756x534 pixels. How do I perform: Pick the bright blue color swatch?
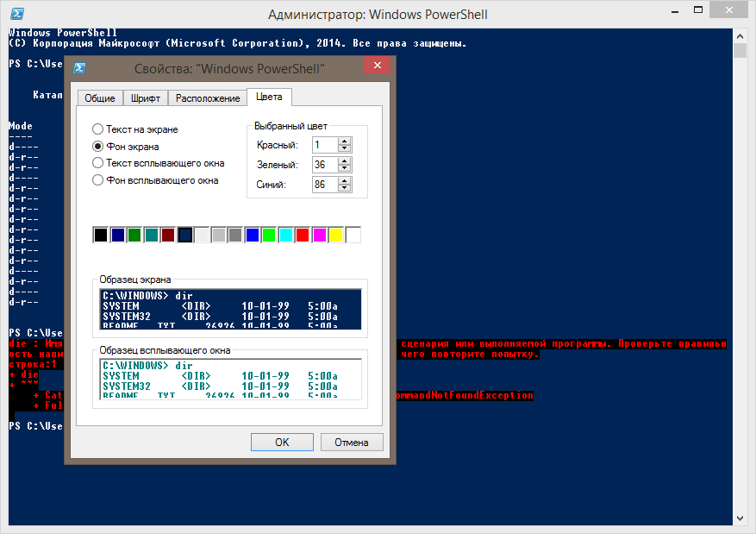click(x=253, y=235)
